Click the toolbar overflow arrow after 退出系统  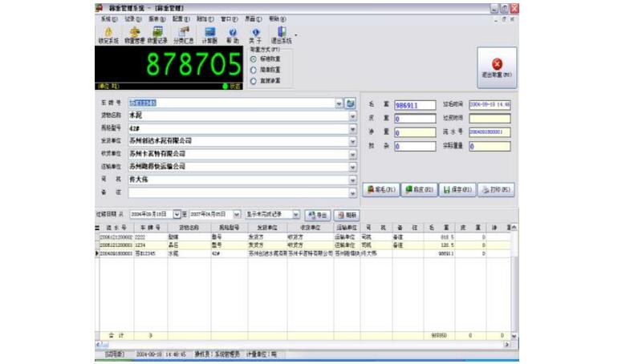(296, 35)
